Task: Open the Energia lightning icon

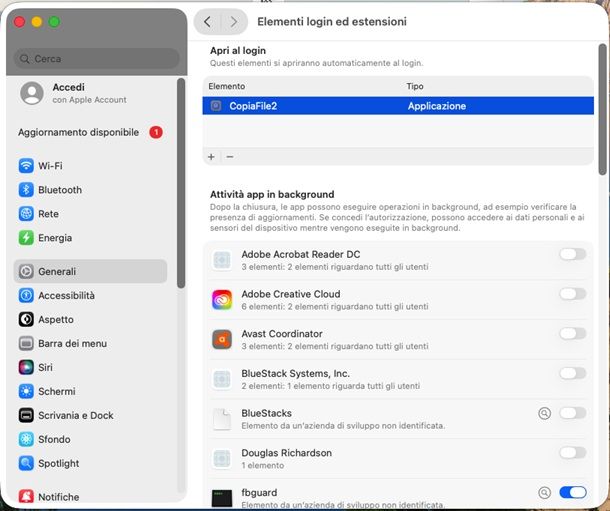Action: click(26, 238)
